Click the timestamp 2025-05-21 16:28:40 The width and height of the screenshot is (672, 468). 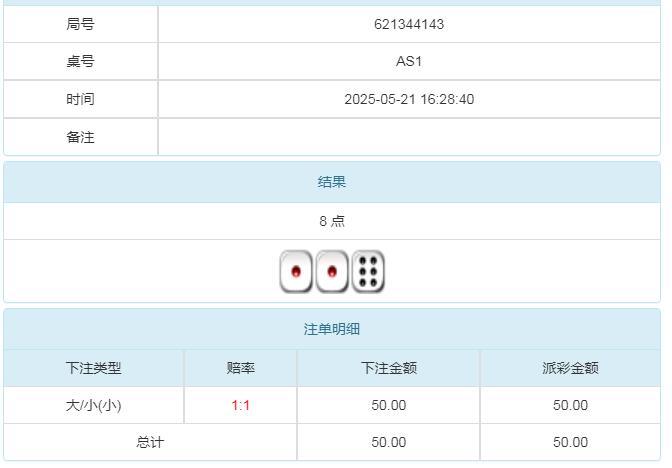tap(409, 100)
